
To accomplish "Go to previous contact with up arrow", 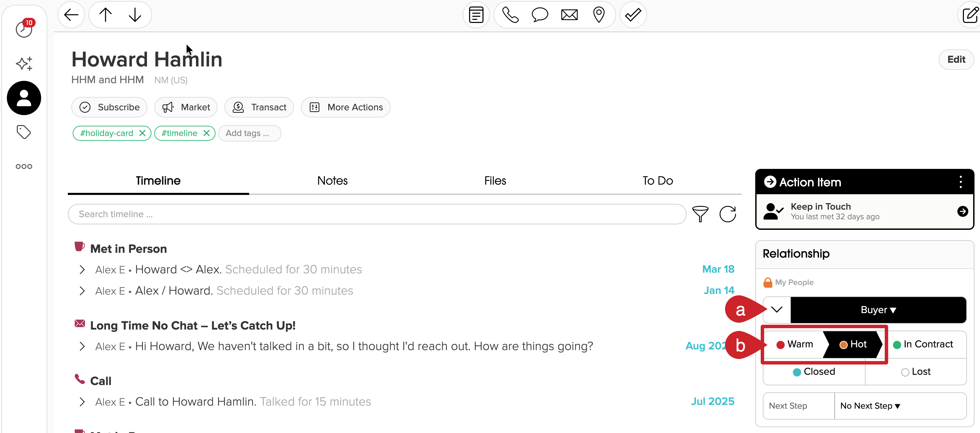I will tap(106, 15).
